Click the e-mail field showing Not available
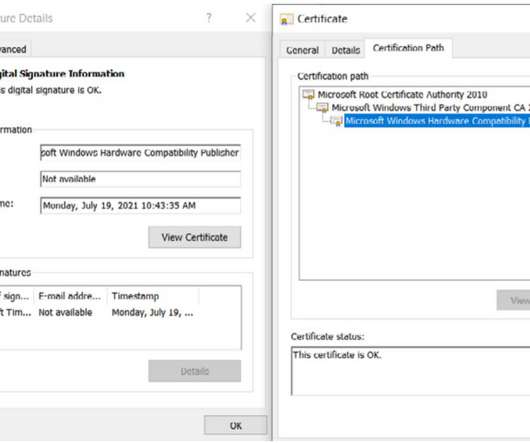 (140, 179)
